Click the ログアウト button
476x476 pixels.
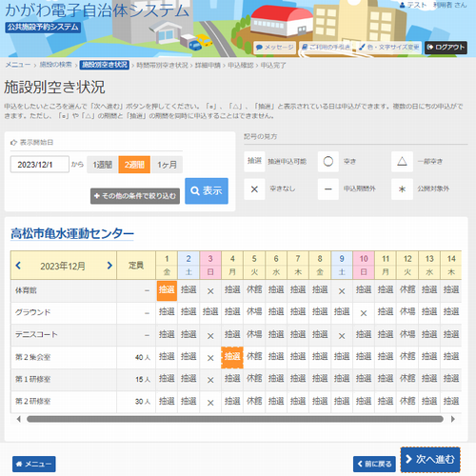pyautogui.click(x=446, y=48)
